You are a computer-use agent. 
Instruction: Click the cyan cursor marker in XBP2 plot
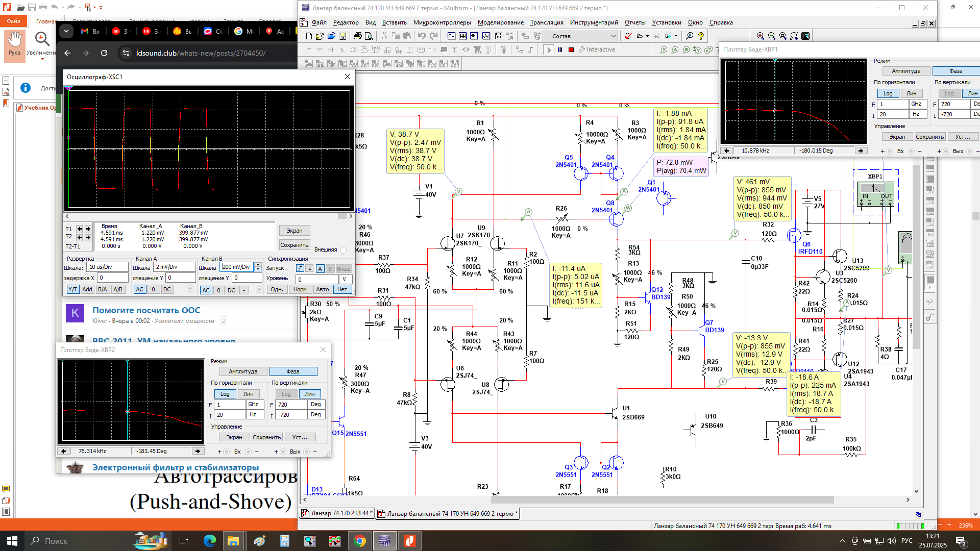(x=127, y=361)
